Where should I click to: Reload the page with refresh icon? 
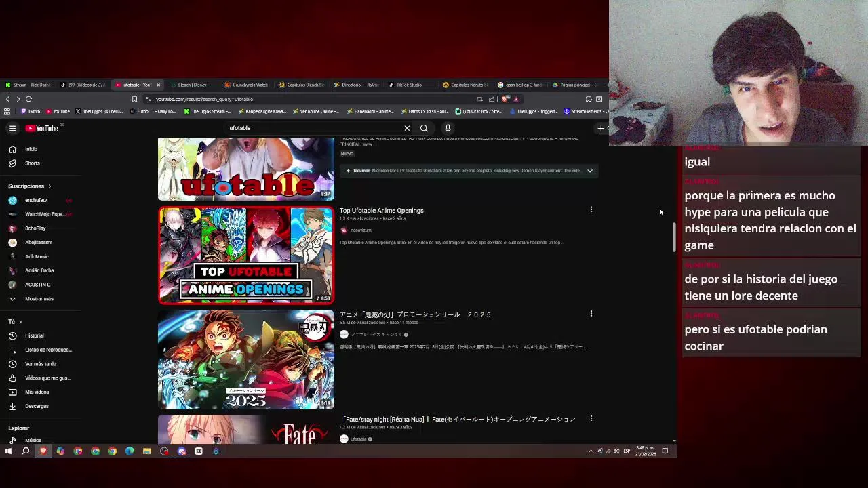(29, 99)
